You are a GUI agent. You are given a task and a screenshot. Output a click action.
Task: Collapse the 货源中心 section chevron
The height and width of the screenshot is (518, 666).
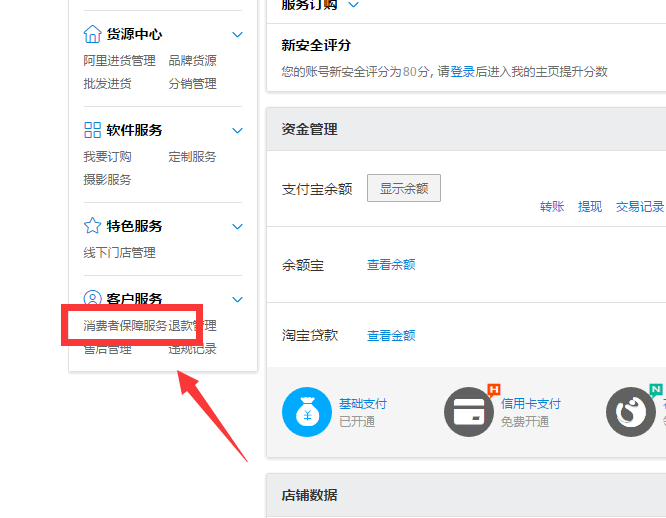(x=237, y=34)
